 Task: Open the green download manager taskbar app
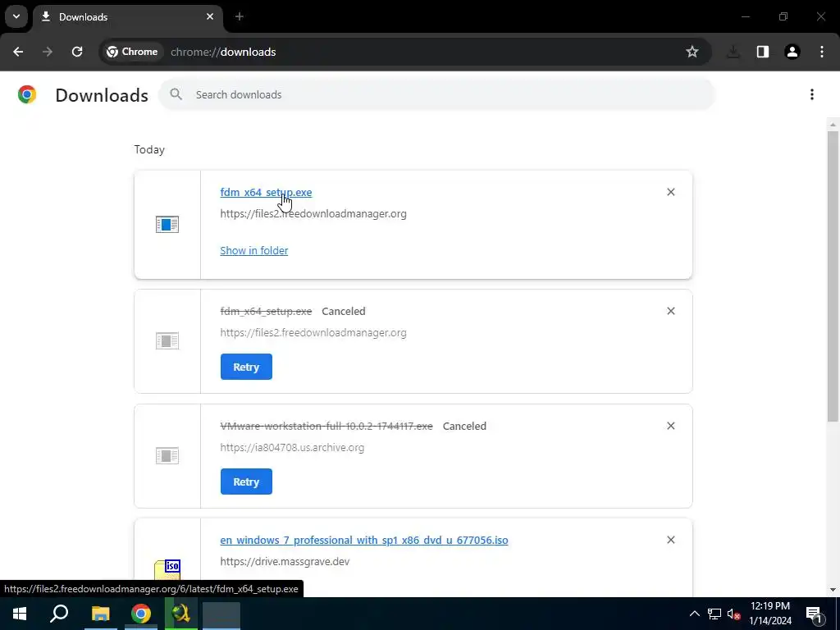[x=181, y=614]
